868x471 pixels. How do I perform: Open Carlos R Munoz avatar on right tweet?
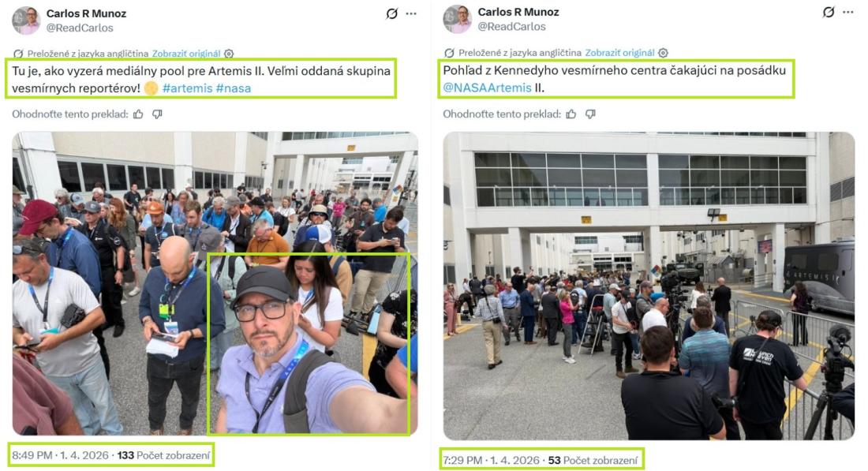(457, 19)
